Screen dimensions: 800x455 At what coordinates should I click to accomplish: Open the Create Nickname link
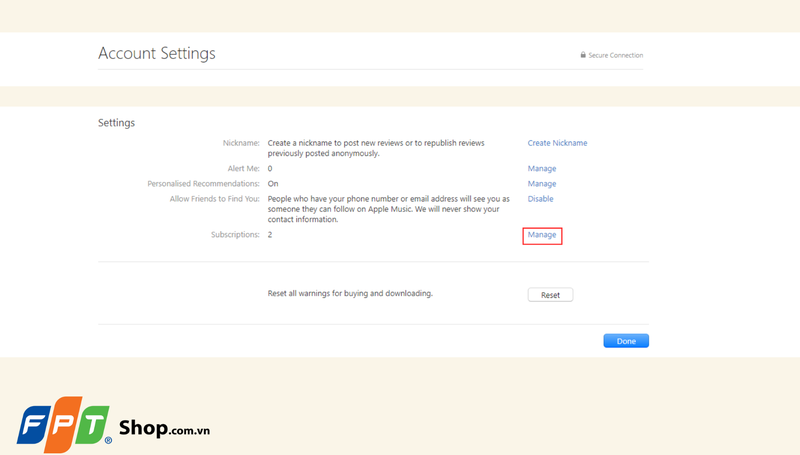point(557,143)
